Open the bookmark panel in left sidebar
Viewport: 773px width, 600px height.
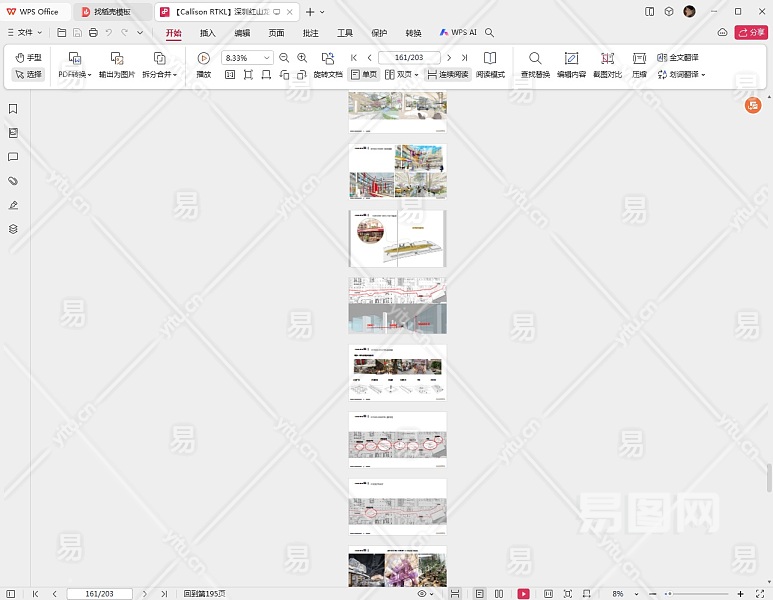click(x=13, y=109)
